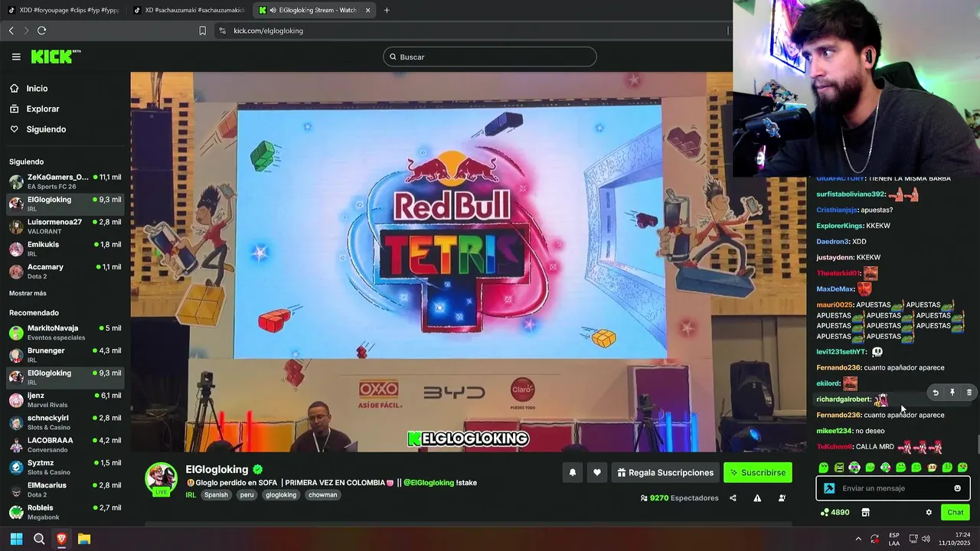Click the hammer badge in chat input
This screenshot has width=980, height=551.
829,488
